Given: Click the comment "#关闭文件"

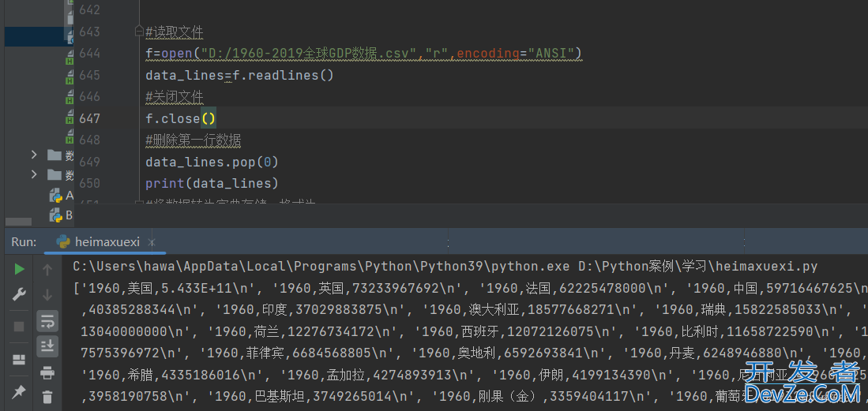Looking at the screenshot, I should click(175, 97).
